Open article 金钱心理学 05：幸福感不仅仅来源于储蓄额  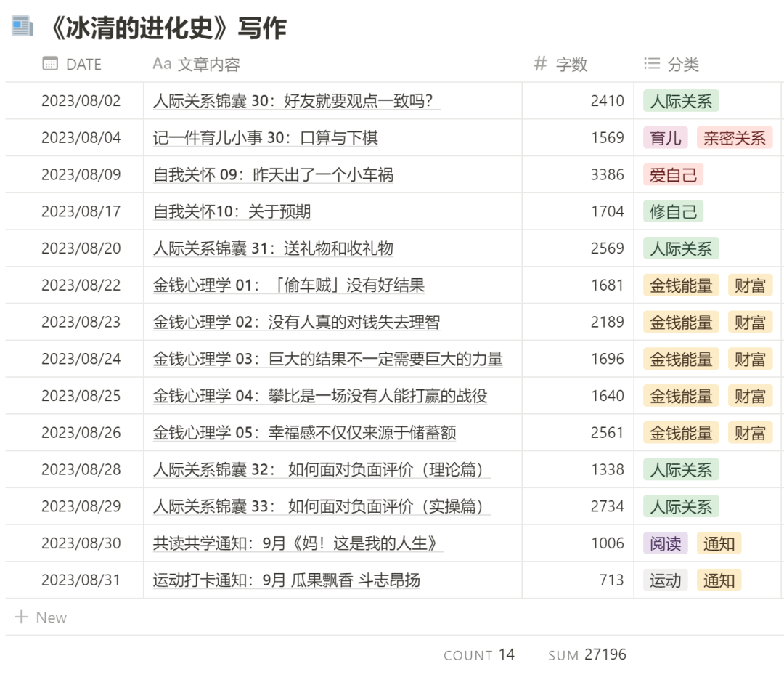pyautogui.click(x=304, y=432)
